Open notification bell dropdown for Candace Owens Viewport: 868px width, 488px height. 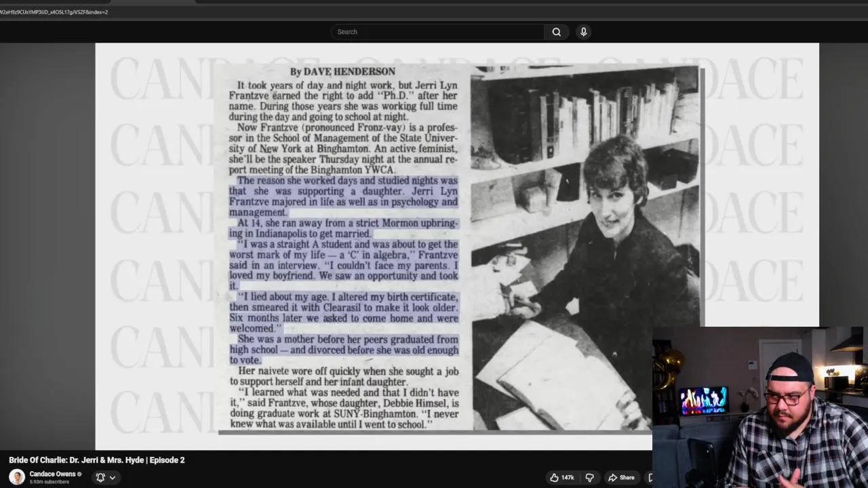(x=105, y=477)
